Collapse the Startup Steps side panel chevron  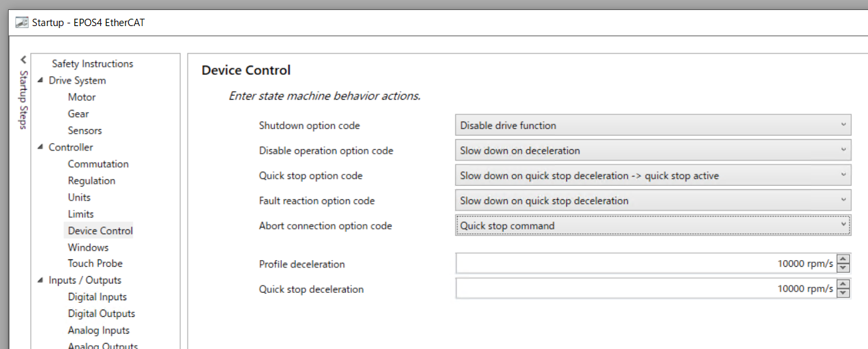(23, 60)
